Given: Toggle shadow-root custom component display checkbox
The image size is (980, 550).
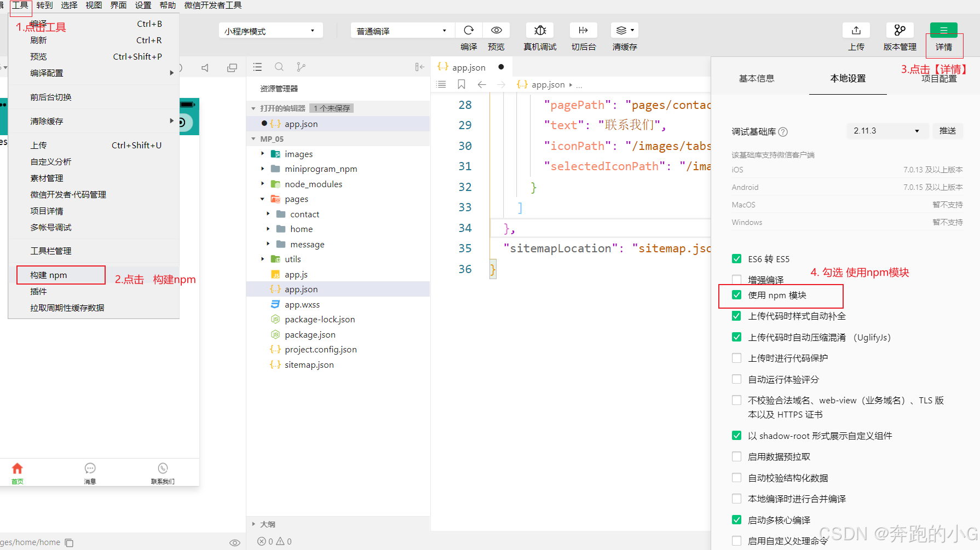Looking at the screenshot, I should click(736, 436).
